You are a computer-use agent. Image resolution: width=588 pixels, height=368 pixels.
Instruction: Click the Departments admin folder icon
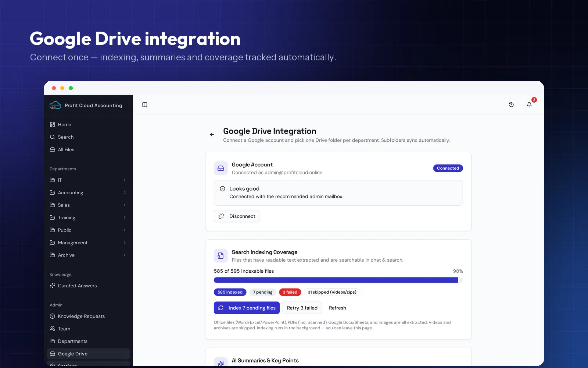tap(53, 342)
